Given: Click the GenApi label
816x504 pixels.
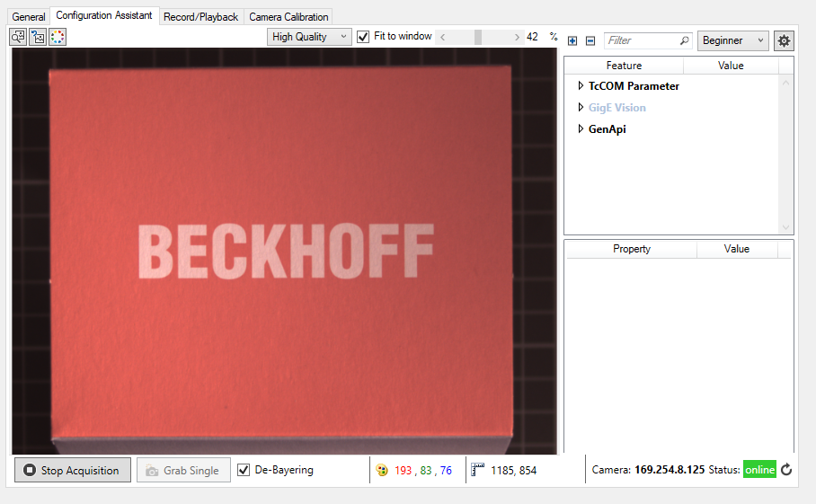Looking at the screenshot, I should pos(607,129).
